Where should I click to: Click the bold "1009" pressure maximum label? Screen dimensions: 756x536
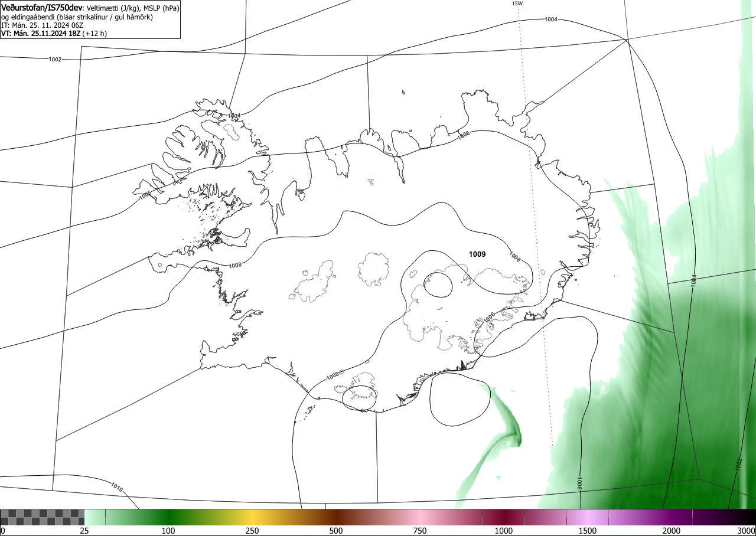tap(477, 254)
